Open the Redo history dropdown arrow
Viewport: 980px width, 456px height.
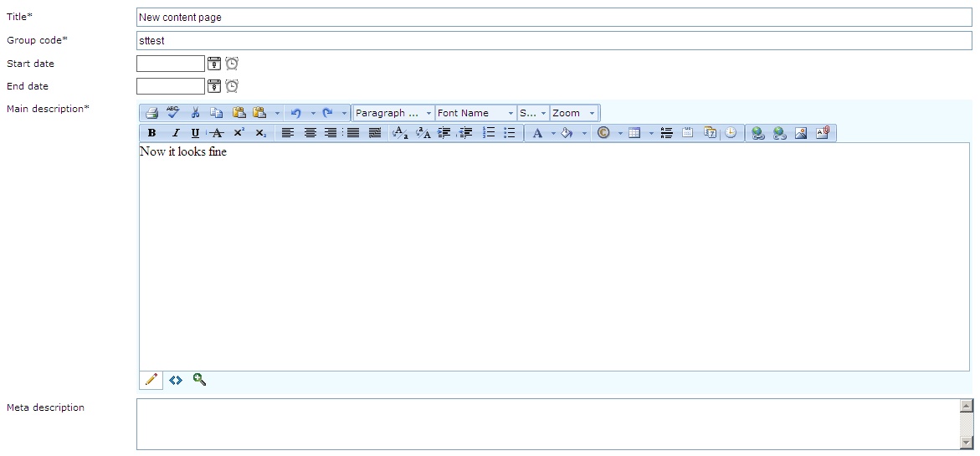pyautogui.click(x=344, y=113)
